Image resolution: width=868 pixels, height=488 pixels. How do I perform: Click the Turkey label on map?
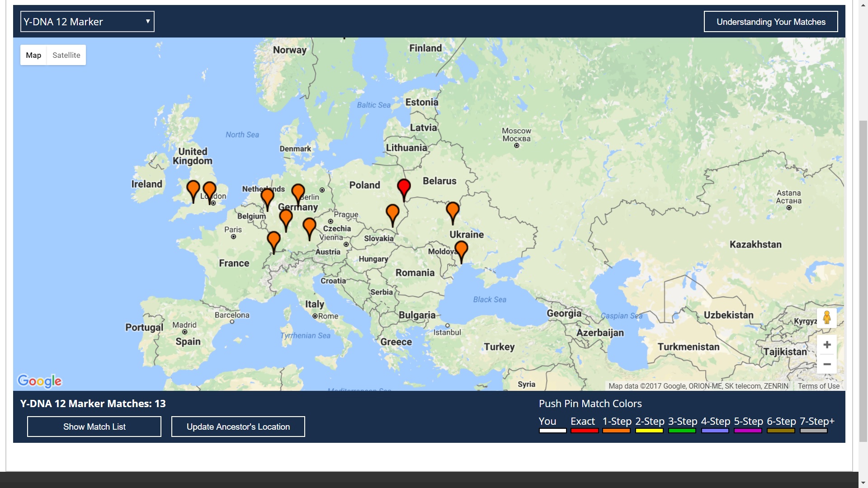point(499,347)
